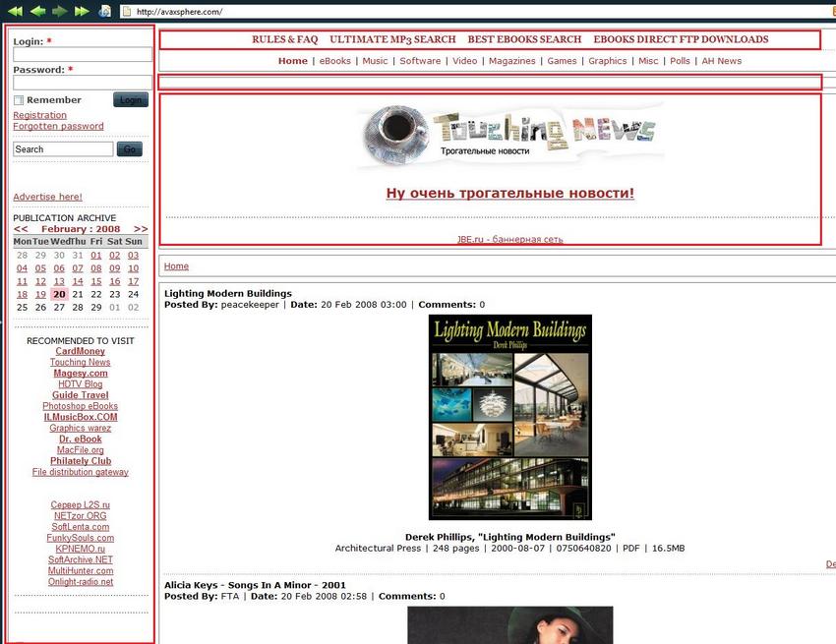Select calendar date 16

pos(115,281)
